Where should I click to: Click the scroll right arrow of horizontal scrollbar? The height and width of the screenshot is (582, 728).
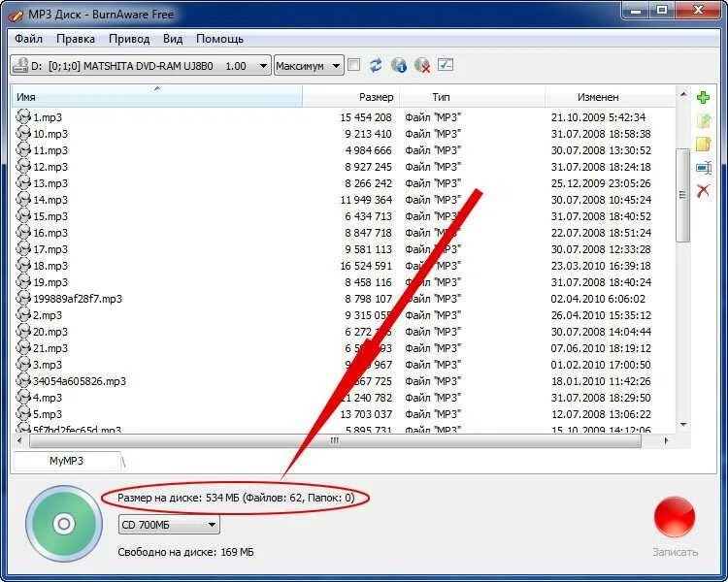coord(666,440)
